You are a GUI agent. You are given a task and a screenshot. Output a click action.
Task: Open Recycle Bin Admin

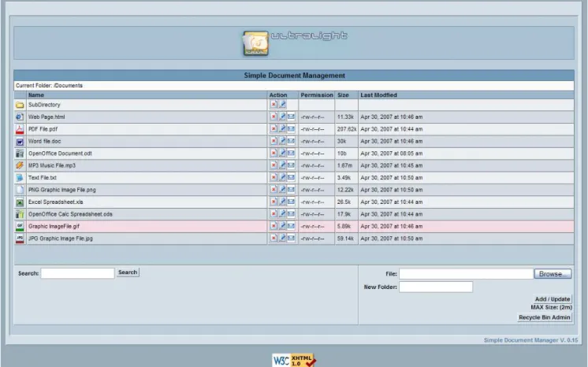point(545,317)
